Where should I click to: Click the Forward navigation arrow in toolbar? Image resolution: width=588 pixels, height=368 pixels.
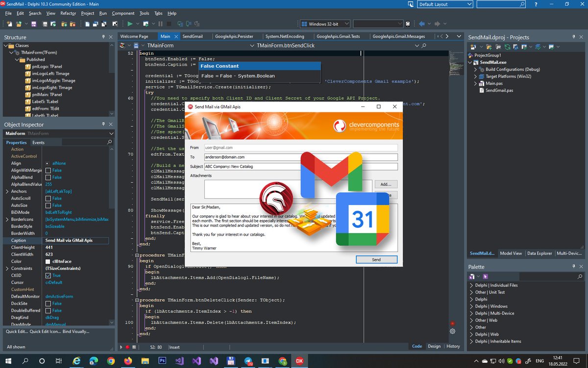437,24
